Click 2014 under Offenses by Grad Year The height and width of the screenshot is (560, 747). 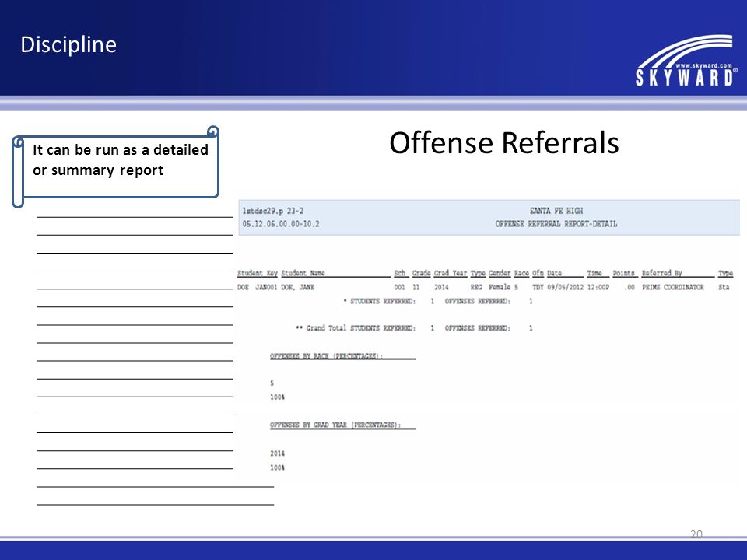coord(277,453)
